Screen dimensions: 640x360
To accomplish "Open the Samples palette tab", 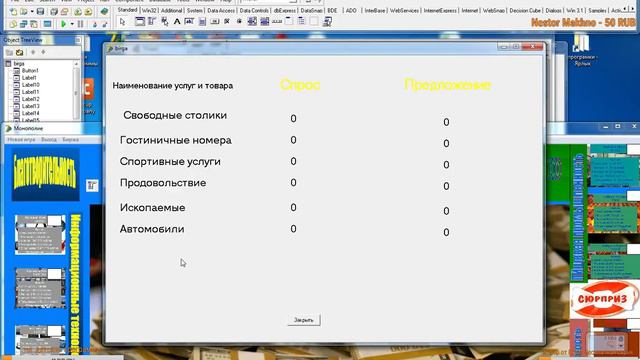I will pyautogui.click(x=597, y=10).
